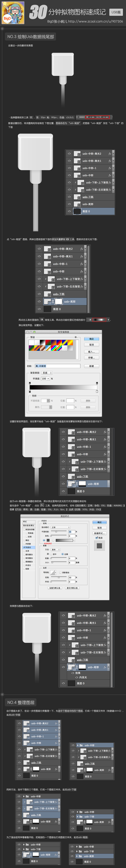Screen dimensions: 126x868
Task: Click 载入... in the gradient editor
Action: pyautogui.click(x=92, y=351)
